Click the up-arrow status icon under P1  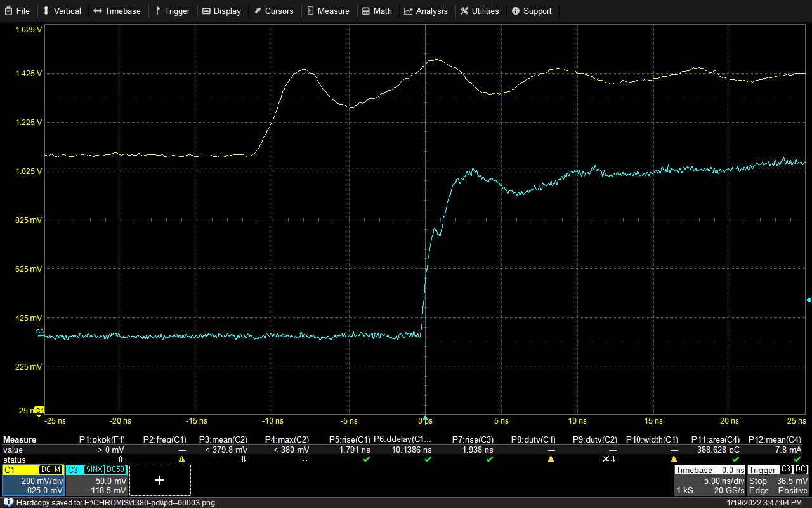(x=121, y=459)
